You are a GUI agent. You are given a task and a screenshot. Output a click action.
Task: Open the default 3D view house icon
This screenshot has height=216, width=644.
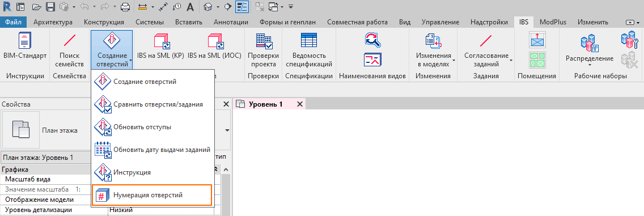(209, 7)
